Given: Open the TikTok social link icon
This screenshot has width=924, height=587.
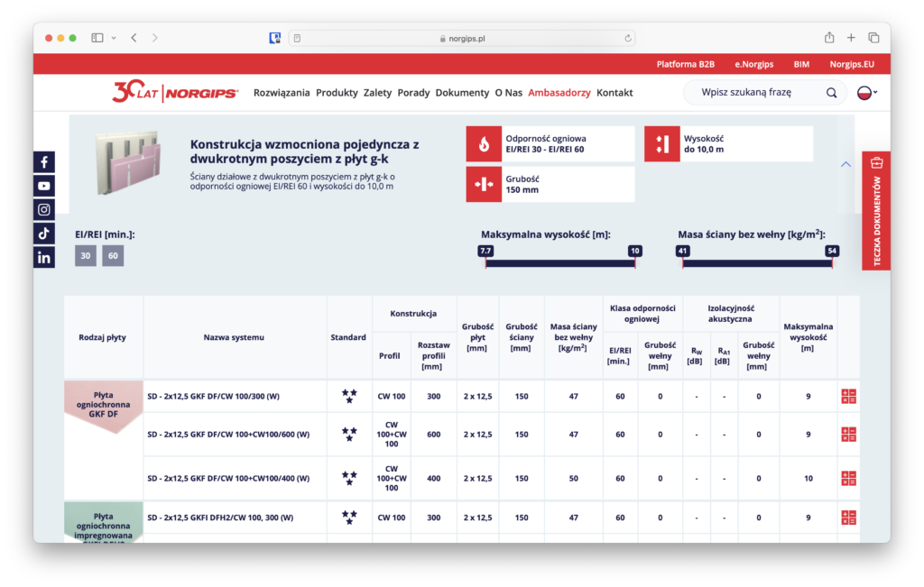Looking at the screenshot, I should 44,233.
